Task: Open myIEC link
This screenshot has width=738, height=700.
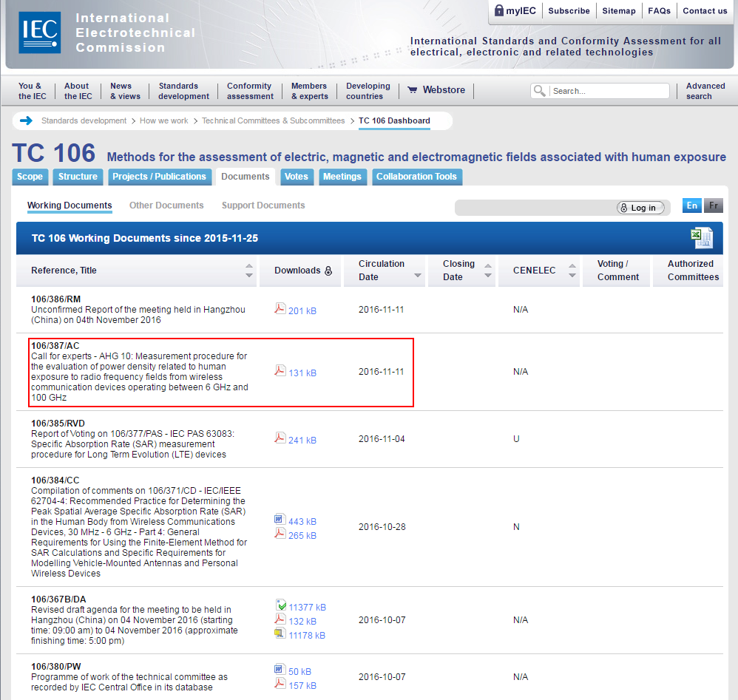Action: point(515,10)
